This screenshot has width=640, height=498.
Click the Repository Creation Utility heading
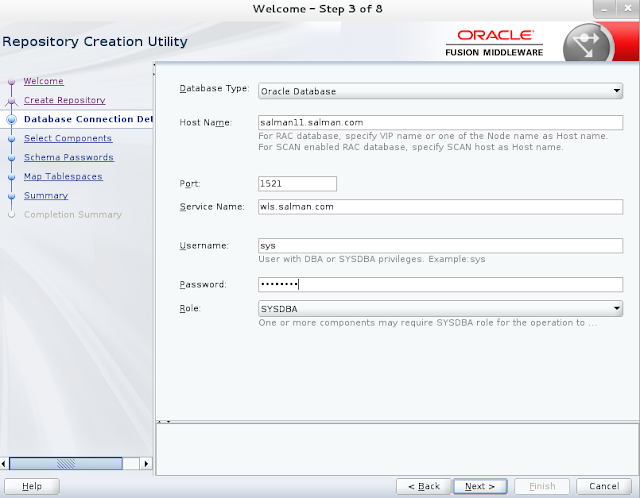(x=95, y=42)
